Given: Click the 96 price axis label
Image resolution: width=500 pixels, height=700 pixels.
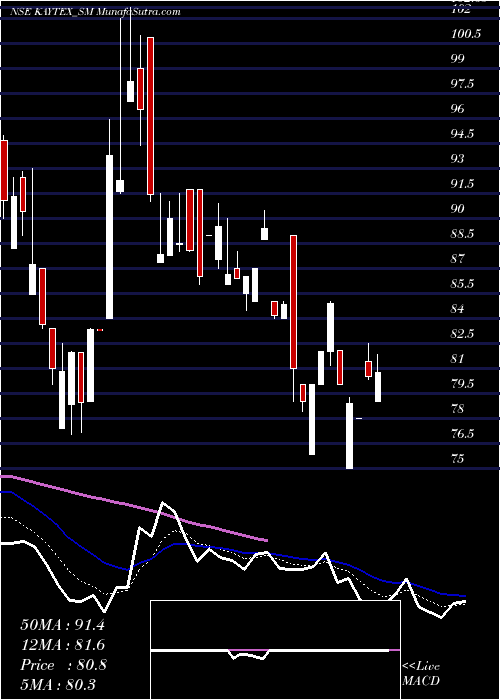Looking at the screenshot, I should pos(458,109).
